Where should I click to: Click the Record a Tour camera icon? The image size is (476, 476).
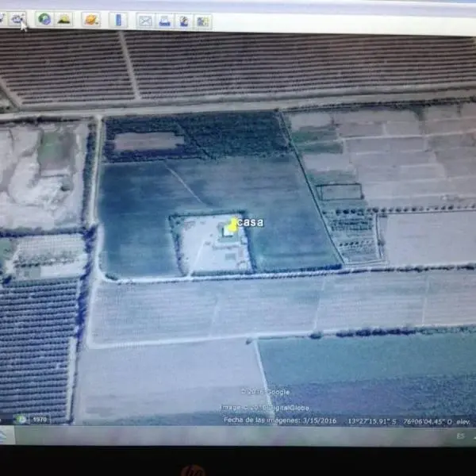click(17, 19)
